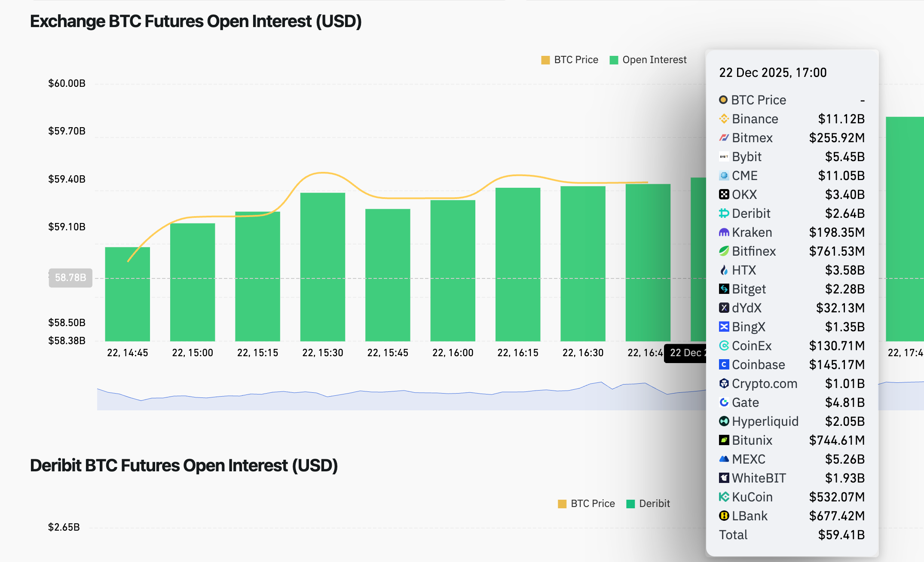The width and height of the screenshot is (924, 562).
Task: Toggle Open Interest legend series
Action: click(654, 60)
